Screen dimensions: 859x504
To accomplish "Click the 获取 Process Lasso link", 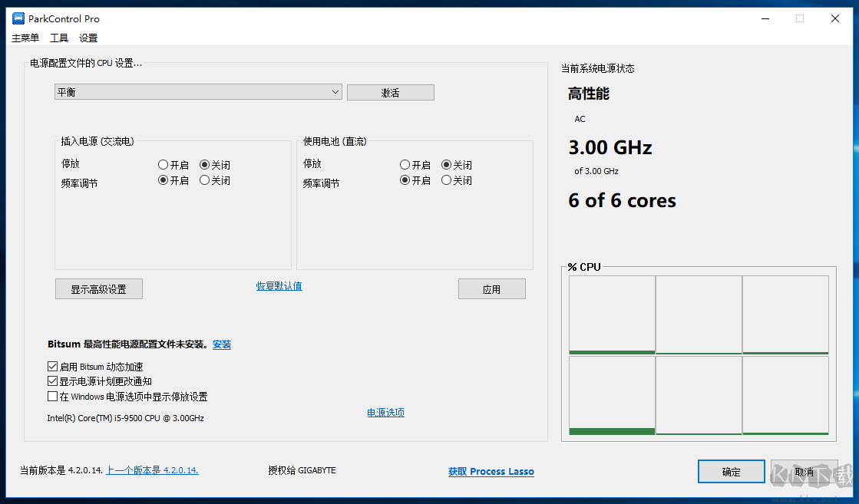I will (x=491, y=471).
